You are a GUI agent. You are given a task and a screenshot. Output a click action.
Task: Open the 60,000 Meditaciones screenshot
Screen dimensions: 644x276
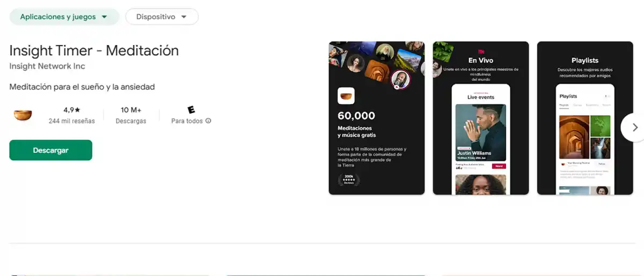pos(377,118)
